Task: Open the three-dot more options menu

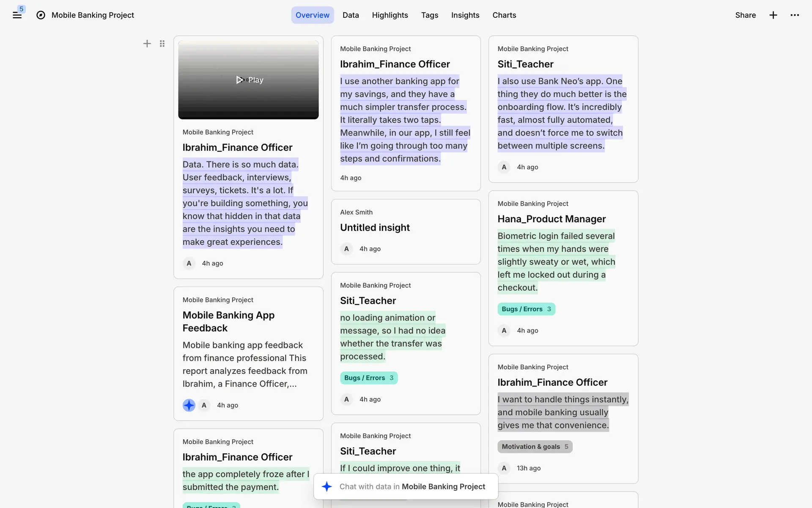Action: 795,15
